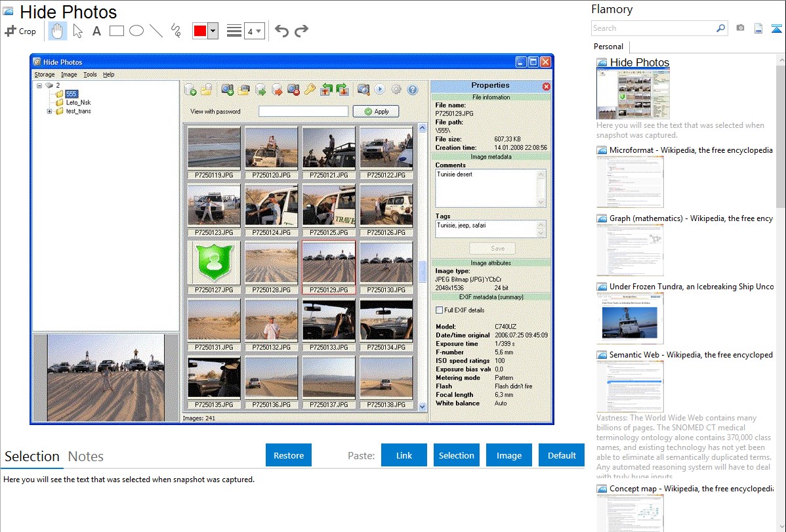Select the straight line tool
The image size is (786, 532).
[x=156, y=31]
